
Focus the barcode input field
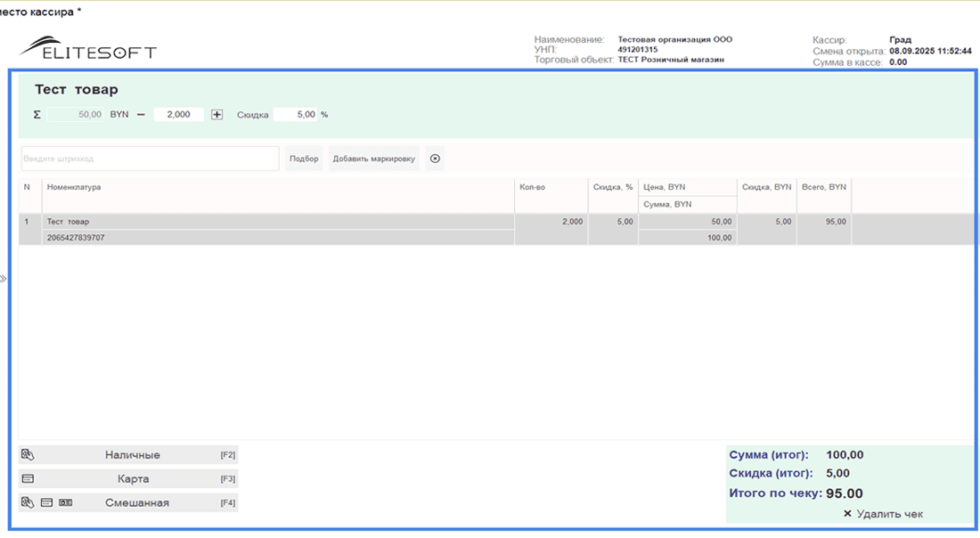tap(150, 159)
